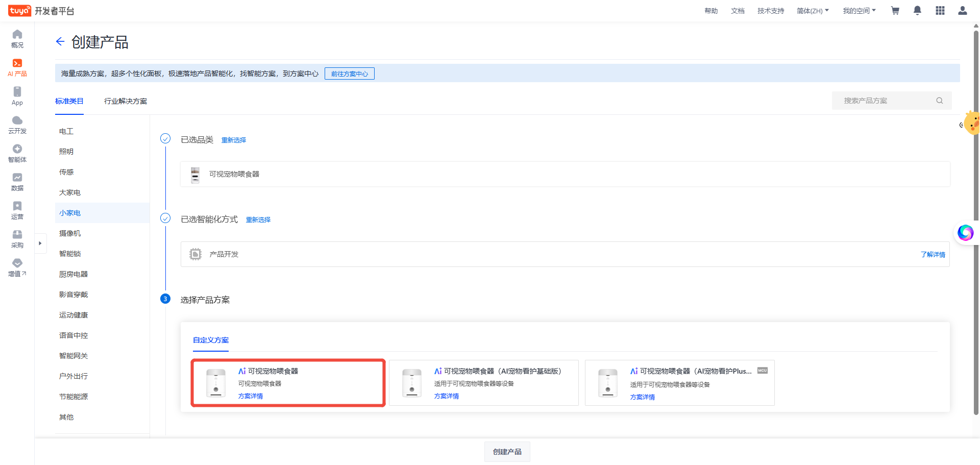Open the 智能体 sidebar section
Screen dimensions: 980x465
pyautogui.click(x=17, y=153)
